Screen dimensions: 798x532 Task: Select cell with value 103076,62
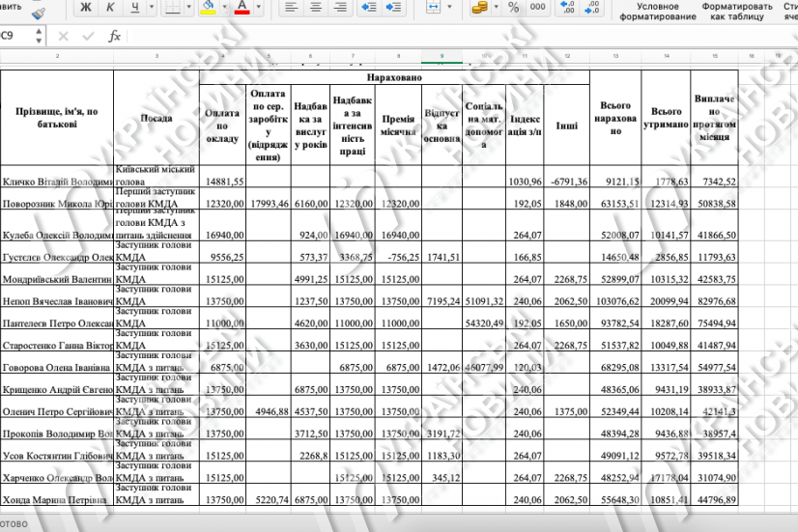(x=615, y=296)
